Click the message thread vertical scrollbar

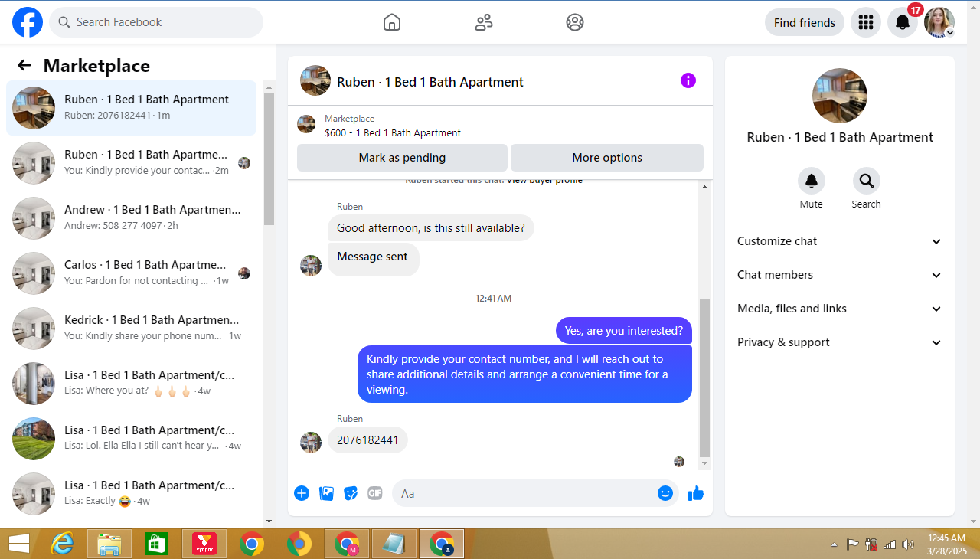705,378
